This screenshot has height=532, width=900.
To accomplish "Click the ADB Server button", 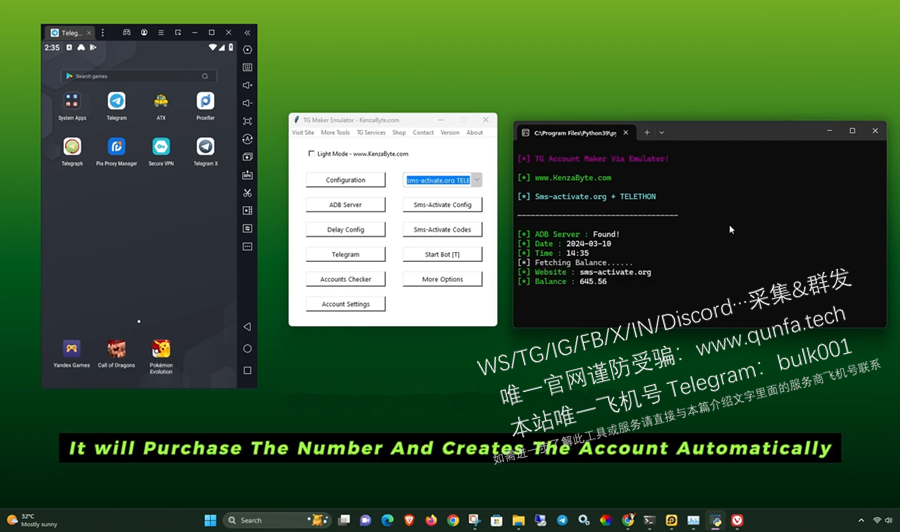I will (346, 204).
